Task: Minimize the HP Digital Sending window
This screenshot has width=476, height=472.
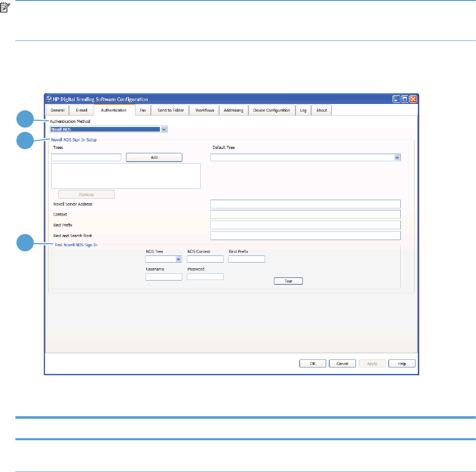Action: 396,99
